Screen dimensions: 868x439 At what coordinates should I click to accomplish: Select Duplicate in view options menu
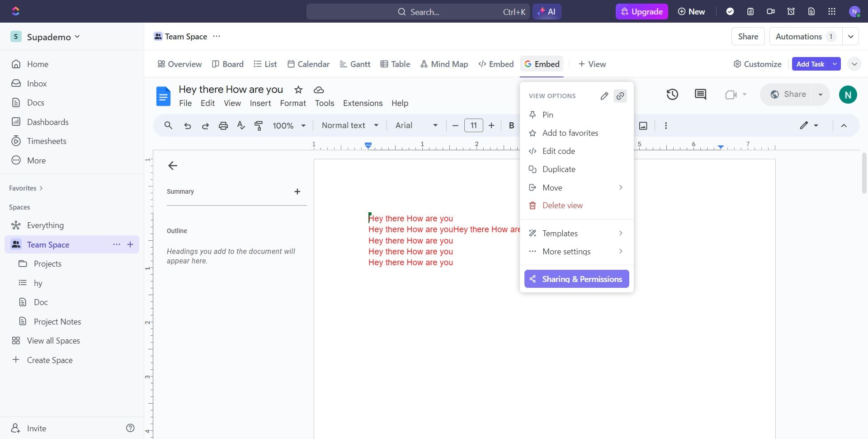tap(559, 169)
